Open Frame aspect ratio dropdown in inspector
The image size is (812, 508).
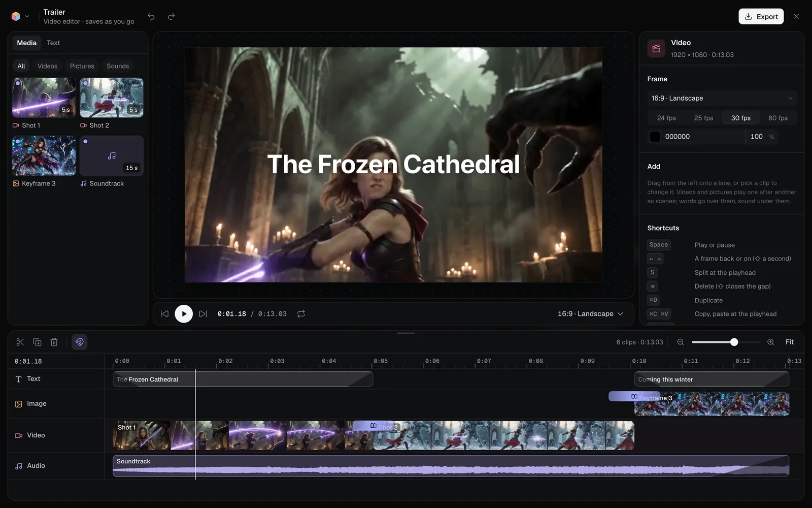[x=722, y=98]
